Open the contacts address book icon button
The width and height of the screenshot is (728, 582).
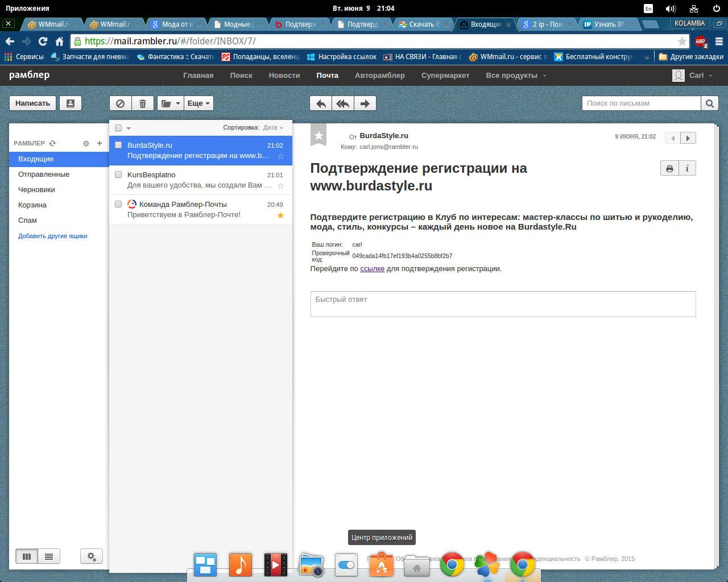(71, 103)
